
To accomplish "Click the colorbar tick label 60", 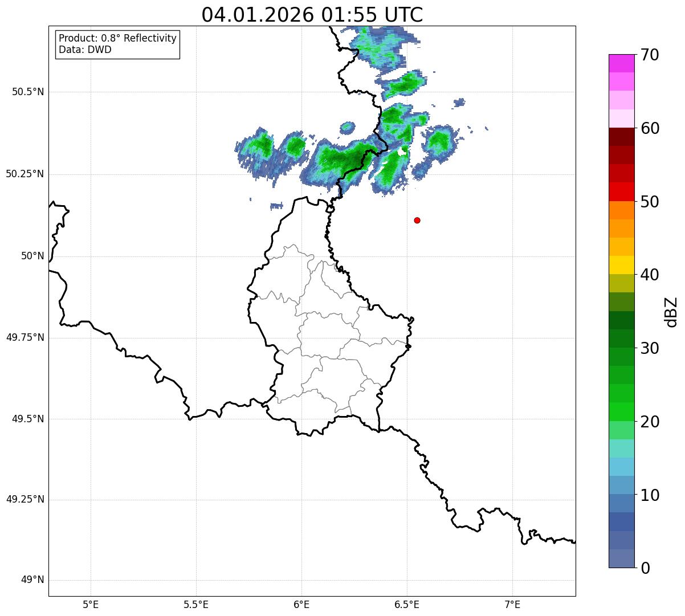I will pos(650,128).
